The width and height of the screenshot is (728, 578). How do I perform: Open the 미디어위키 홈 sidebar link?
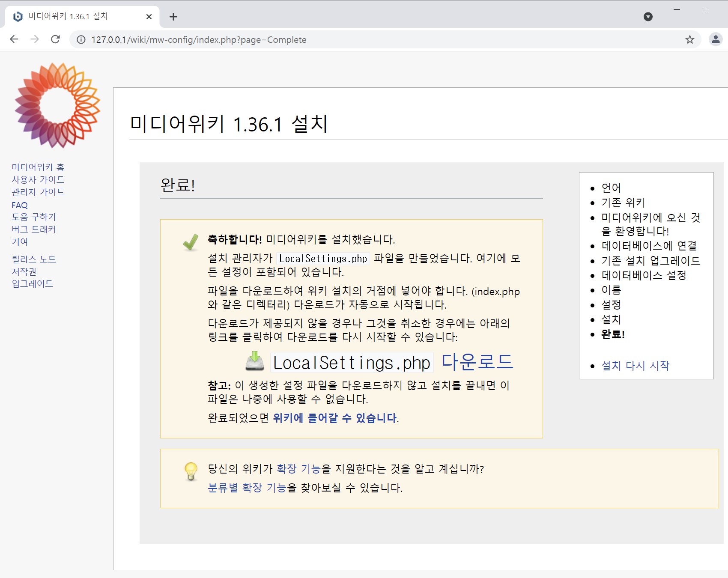[38, 167]
